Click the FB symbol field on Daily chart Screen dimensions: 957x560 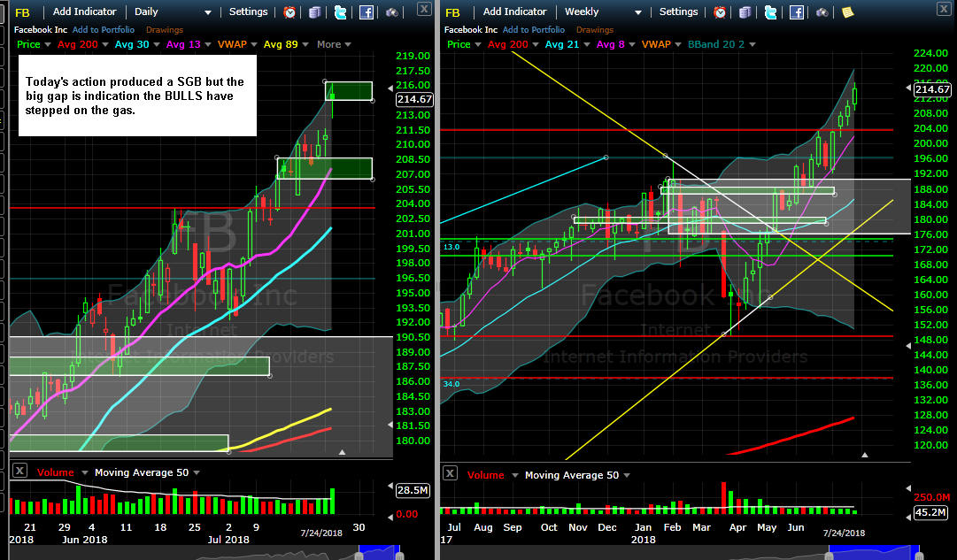click(x=23, y=12)
